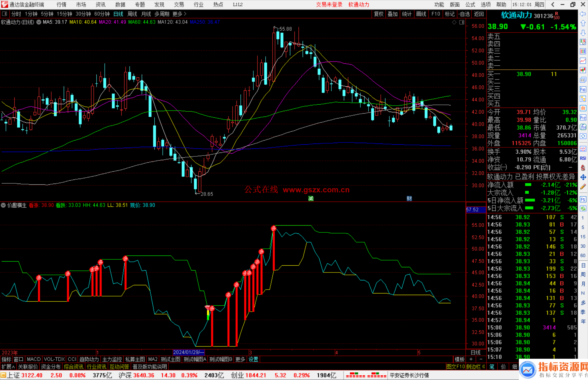This screenshot has width=588, height=380.
Task: Expand 更多 in indicator tab bar
Action: 240,359
